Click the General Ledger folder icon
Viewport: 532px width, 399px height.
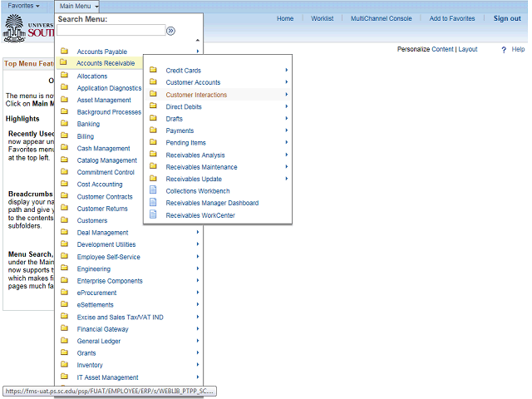(x=64, y=341)
